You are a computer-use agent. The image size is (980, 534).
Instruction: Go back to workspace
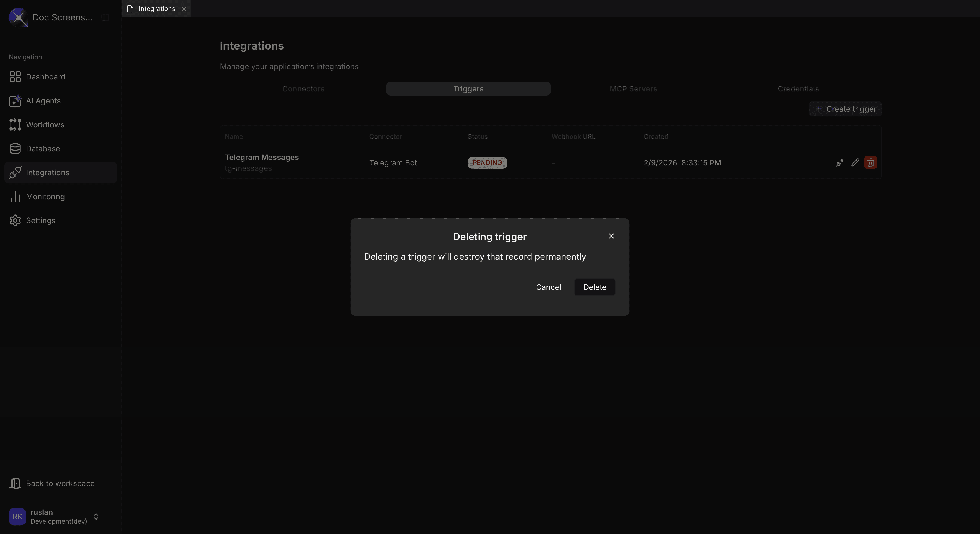tap(60, 483)
